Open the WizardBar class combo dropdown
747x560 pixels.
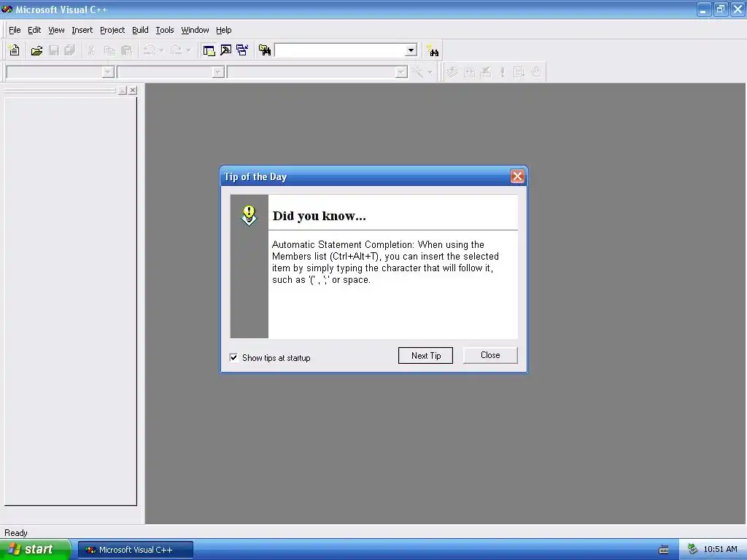tap(108, 72)
